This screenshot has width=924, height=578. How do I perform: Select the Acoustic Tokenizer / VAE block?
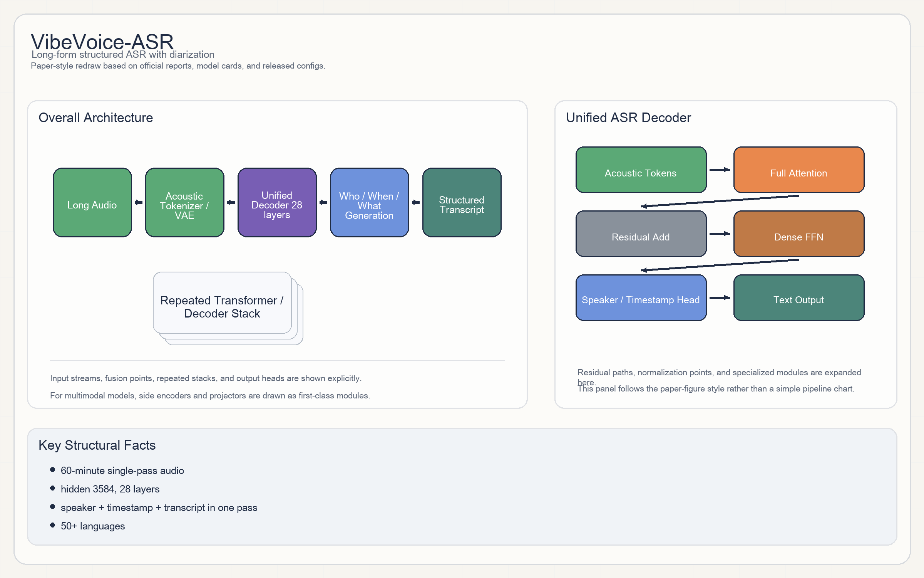184,202
